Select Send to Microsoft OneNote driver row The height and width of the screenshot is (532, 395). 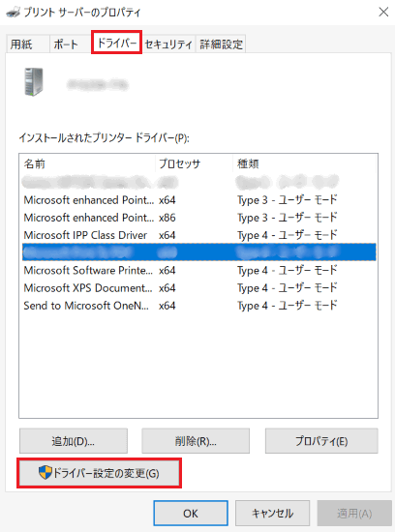point(199,306)
